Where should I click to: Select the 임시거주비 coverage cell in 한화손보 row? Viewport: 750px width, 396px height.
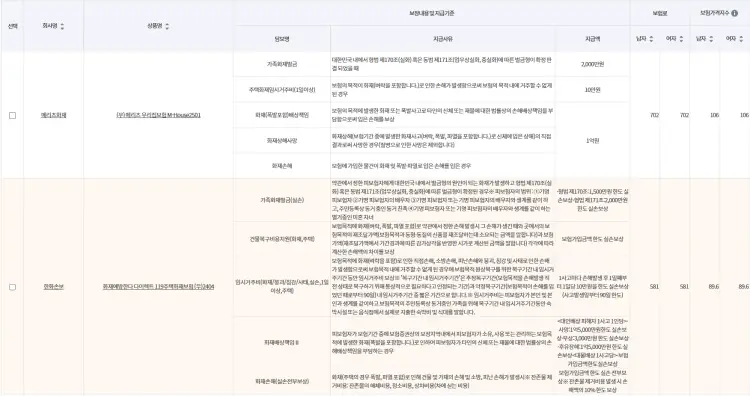[282, 286]
